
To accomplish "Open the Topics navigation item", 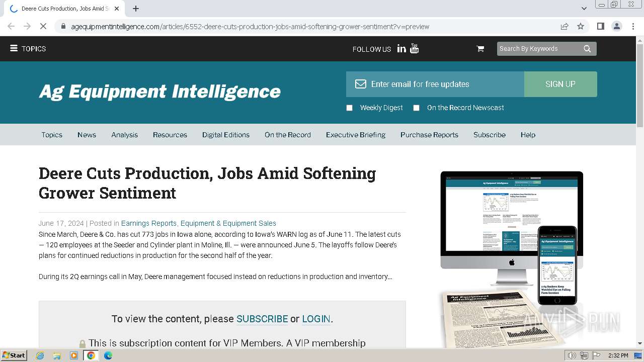I will click(52, 135).
